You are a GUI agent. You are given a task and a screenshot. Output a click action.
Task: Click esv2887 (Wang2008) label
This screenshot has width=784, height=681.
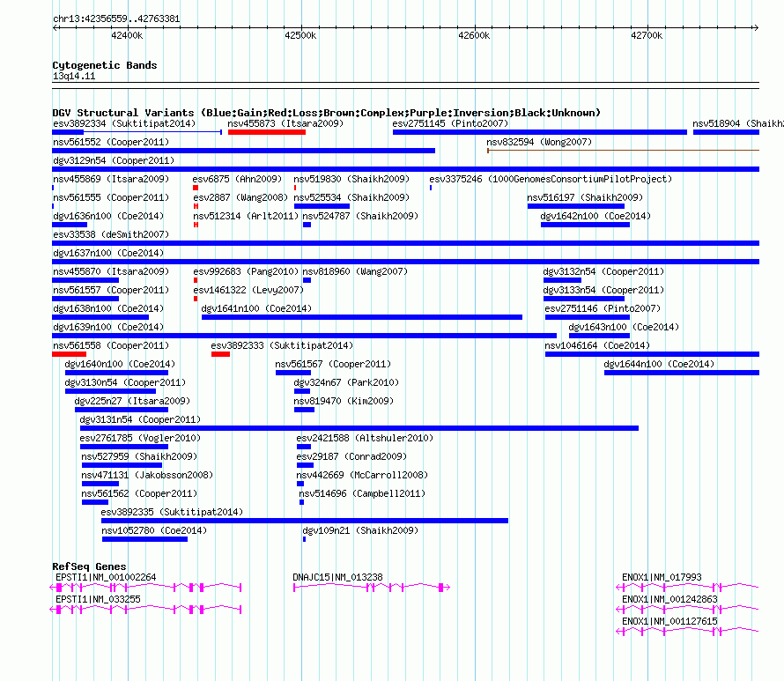240,197
